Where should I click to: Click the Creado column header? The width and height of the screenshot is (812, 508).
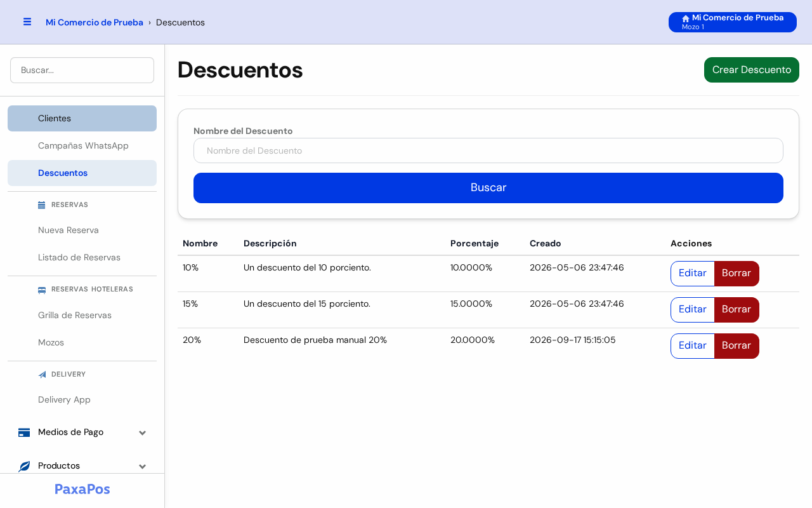pos(546,243)
